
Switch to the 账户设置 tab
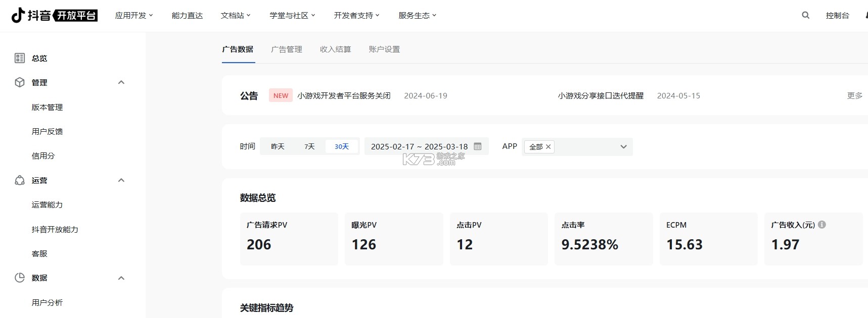[384, 49]
